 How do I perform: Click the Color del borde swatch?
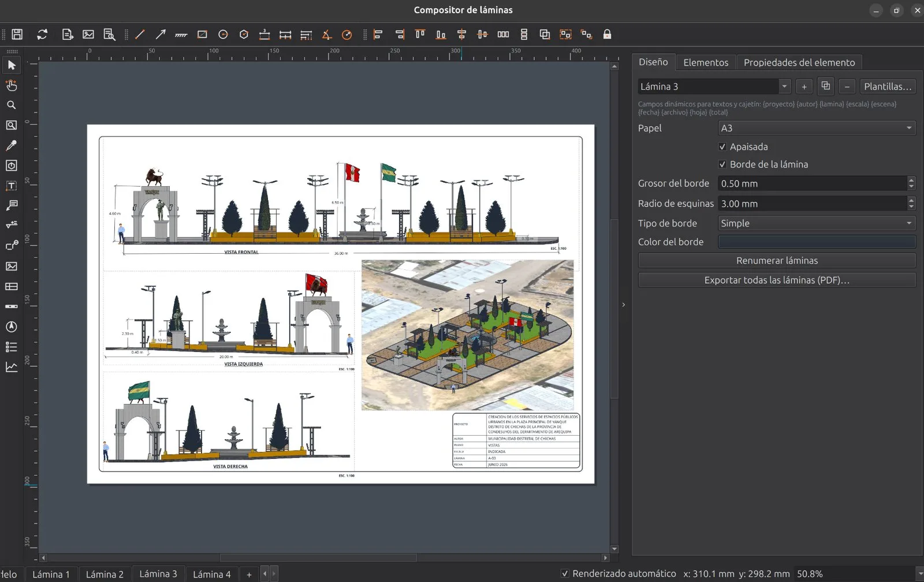tap(817, 242)
